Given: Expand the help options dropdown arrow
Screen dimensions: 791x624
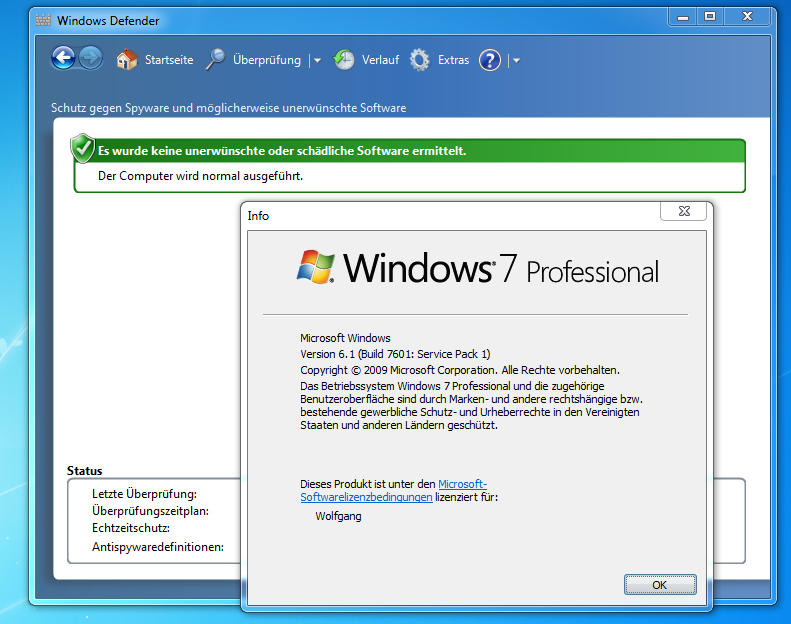Looking at the screenshot, I should click(x=516, y=61).
